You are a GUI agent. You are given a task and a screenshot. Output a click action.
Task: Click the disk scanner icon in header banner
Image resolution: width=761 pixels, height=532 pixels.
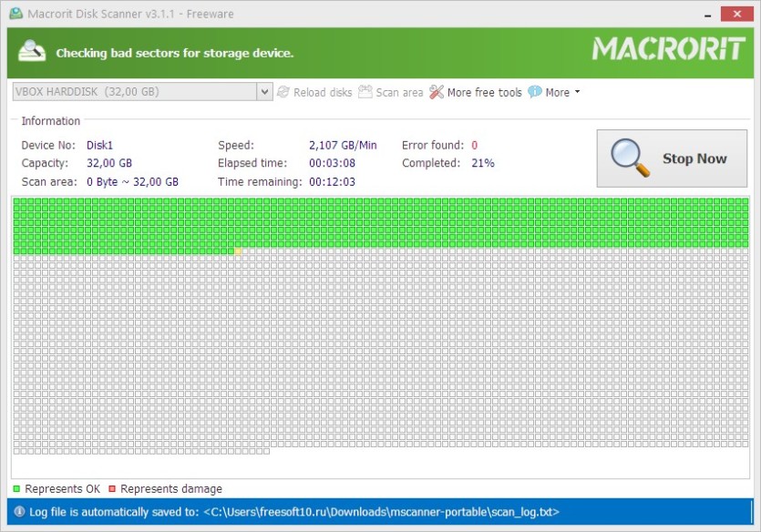click(32, 51)
